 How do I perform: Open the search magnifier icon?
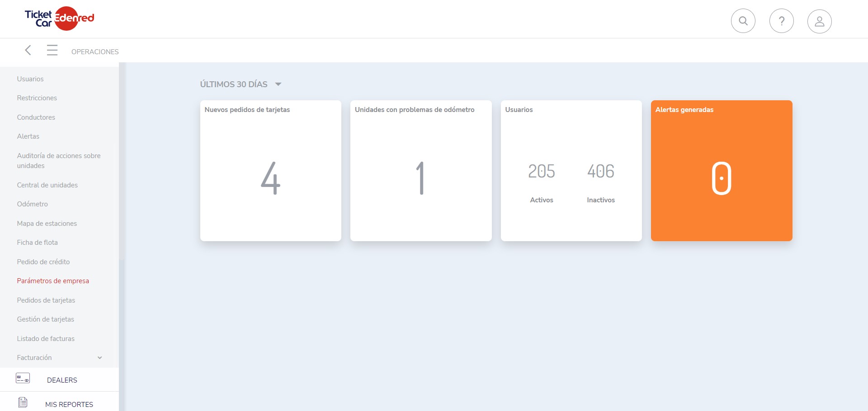click(x=743, y=21)
